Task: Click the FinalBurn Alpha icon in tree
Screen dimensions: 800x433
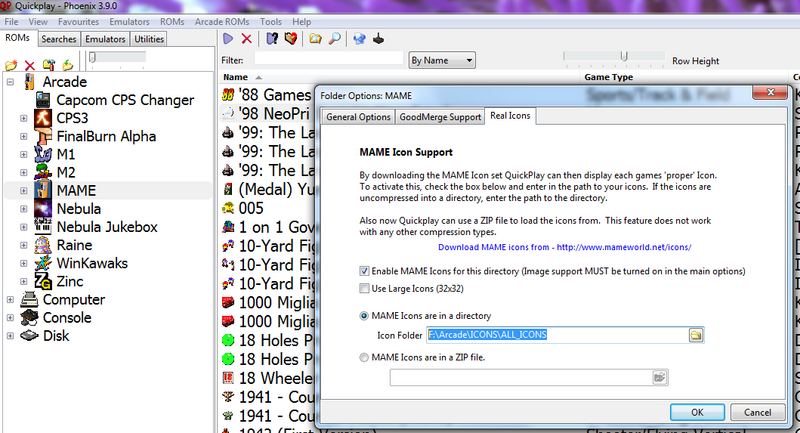Action: point(43,136)
